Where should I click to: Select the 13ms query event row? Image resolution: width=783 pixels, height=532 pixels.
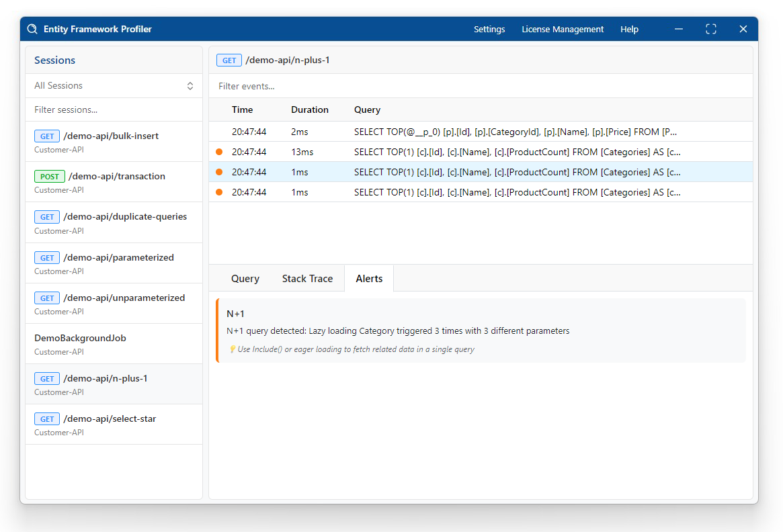[470, 152]
